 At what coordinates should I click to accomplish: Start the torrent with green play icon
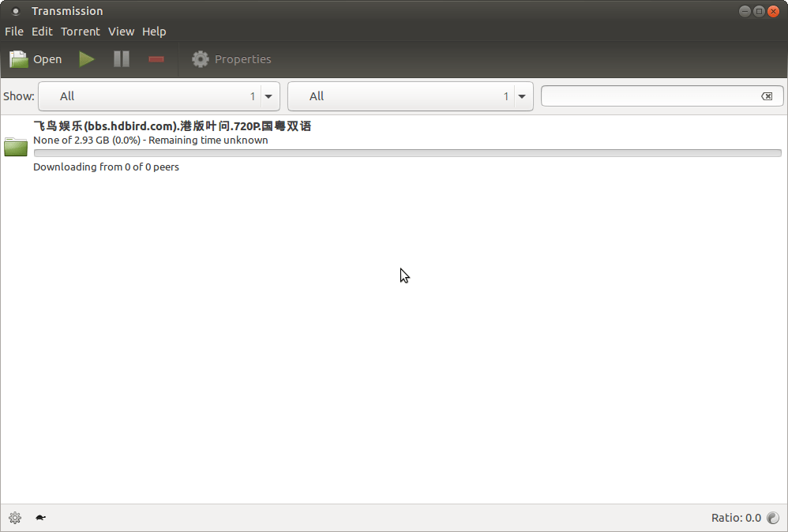pos(87,59)
